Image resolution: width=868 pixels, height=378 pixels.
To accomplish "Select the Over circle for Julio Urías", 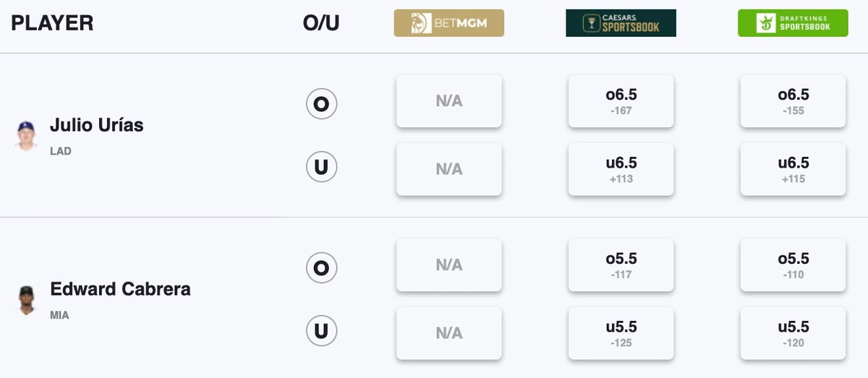I will pos(321,105).
